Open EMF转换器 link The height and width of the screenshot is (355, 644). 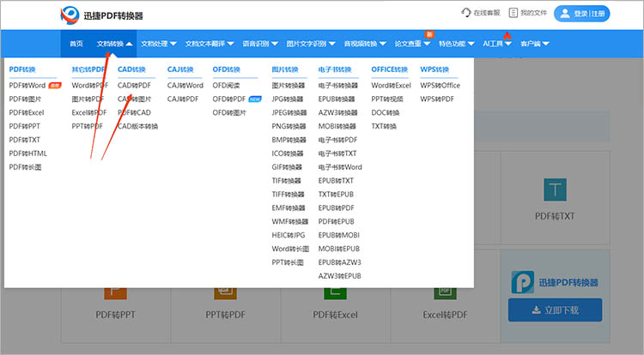pyautogui.click(x=289, y=208)
